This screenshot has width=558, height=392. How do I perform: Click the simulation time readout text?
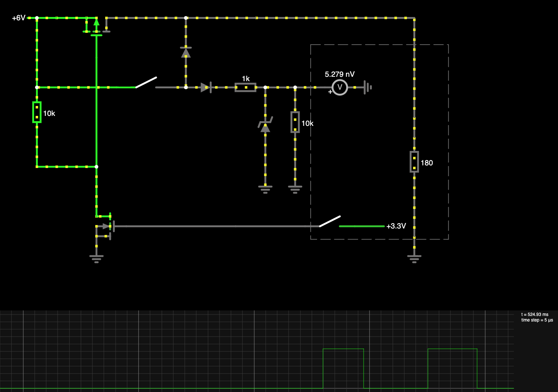pyautogui.click(x=535, y=314)
